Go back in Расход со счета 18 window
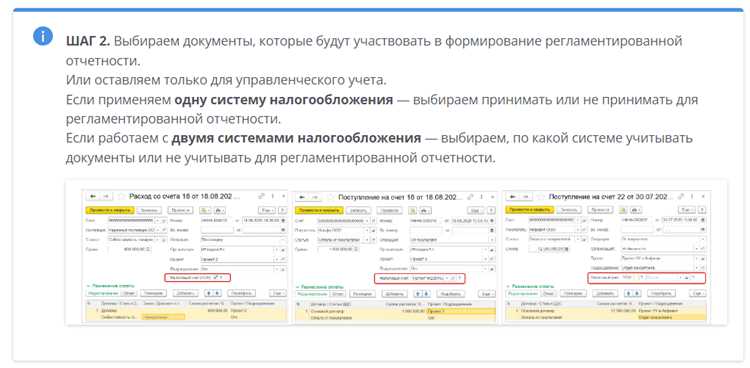This screenshot has height=368, width=750. [x=93, y=196]
